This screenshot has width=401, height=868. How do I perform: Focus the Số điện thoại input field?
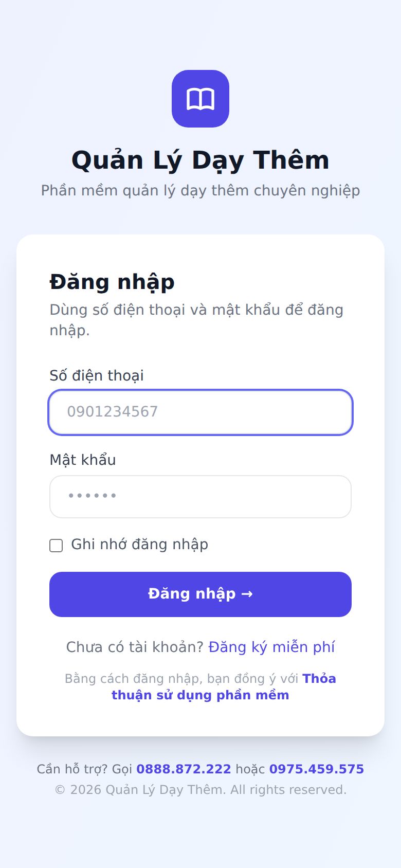(x=200, y=412)
